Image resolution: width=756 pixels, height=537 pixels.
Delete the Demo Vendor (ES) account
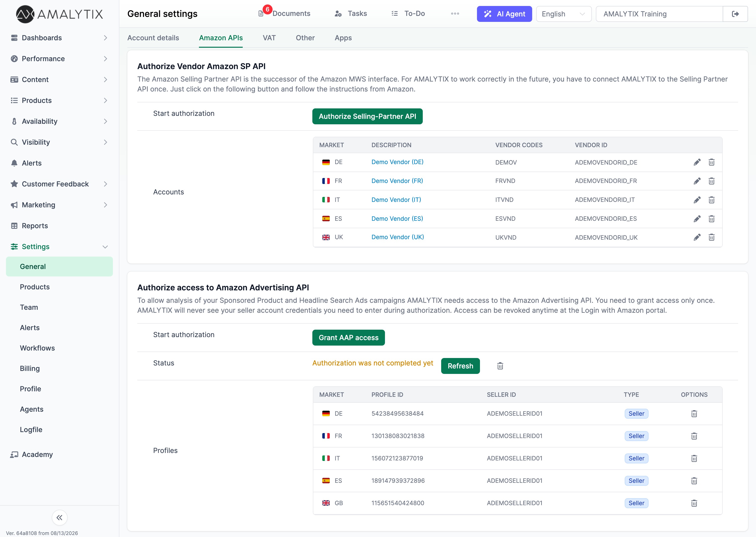[x=712, y=219]
